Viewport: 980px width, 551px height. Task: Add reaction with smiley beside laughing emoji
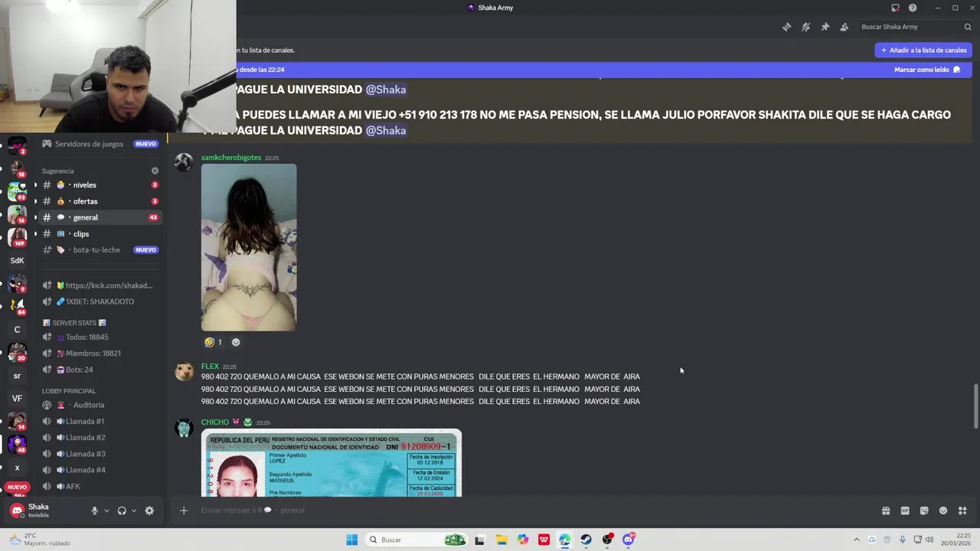tap(236, 342)
